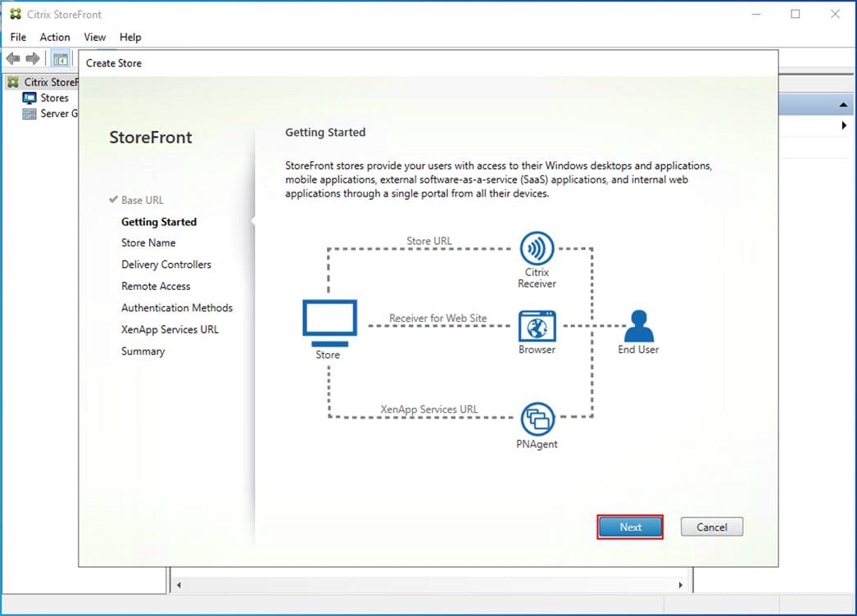
Task: Click the End User figure icon
Action: (x=638, y=325)
